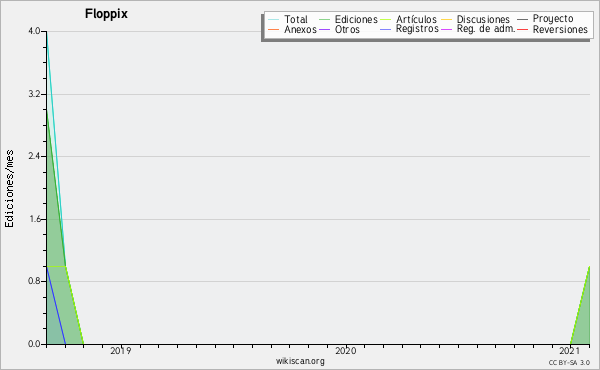Viewport: 600px width, 370px height.
Task: Click the Total legend entry
Action: (x=296, y=20)
